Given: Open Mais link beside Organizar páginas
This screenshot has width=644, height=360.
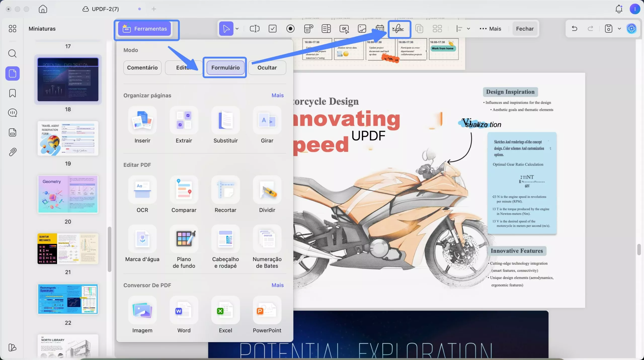Looking at the screenshot, I should coord(277,95).
